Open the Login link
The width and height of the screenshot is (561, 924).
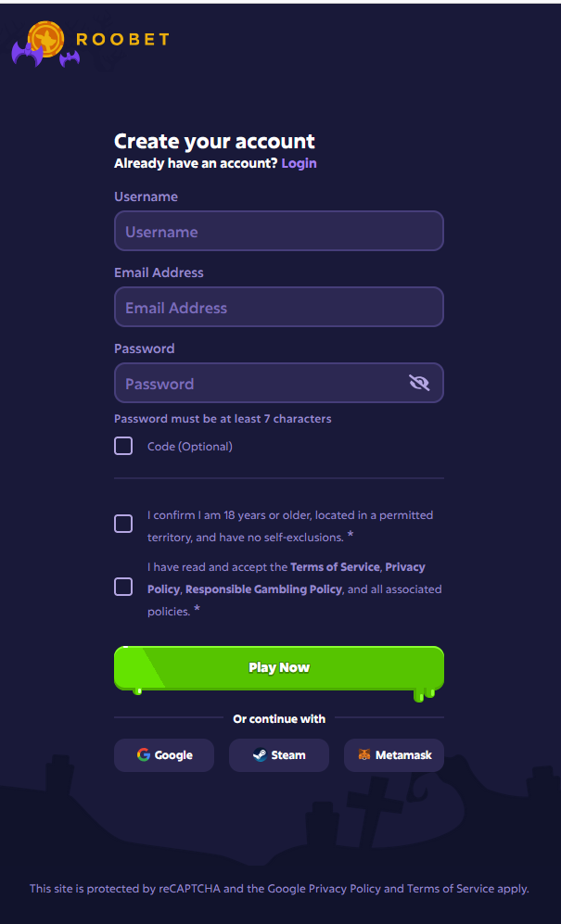point(300,163)
